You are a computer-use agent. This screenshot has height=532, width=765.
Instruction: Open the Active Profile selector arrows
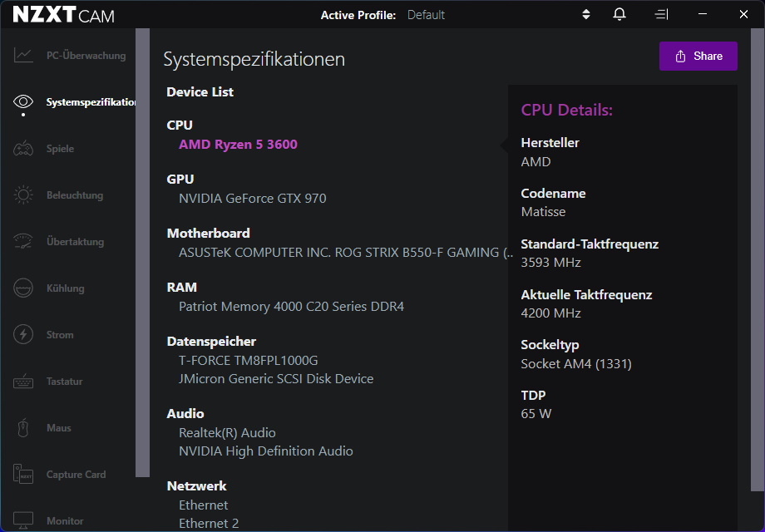click(x=585, y=14)
